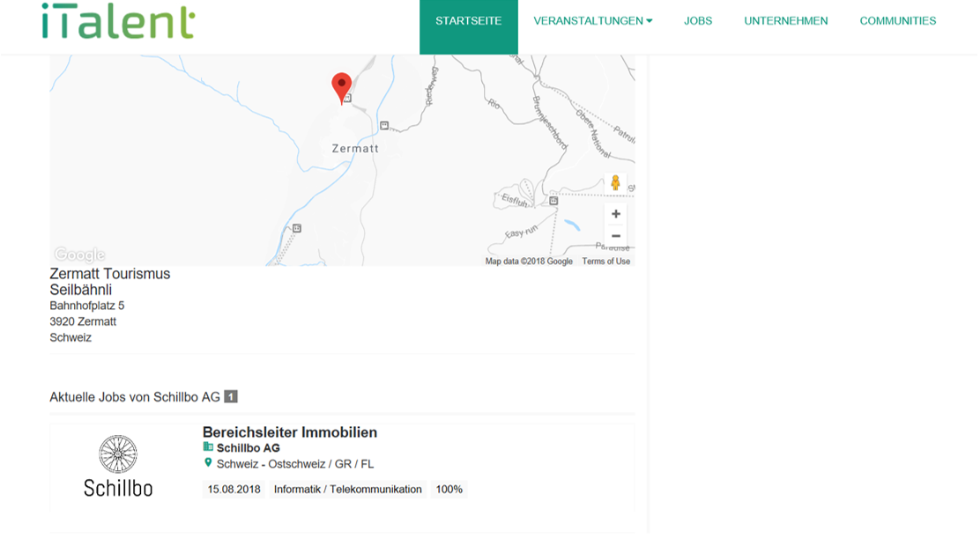Viewport: 980px width, 538px height.
Task: Click the map data ©2018 Google attribution
Action: pos(529,262)
